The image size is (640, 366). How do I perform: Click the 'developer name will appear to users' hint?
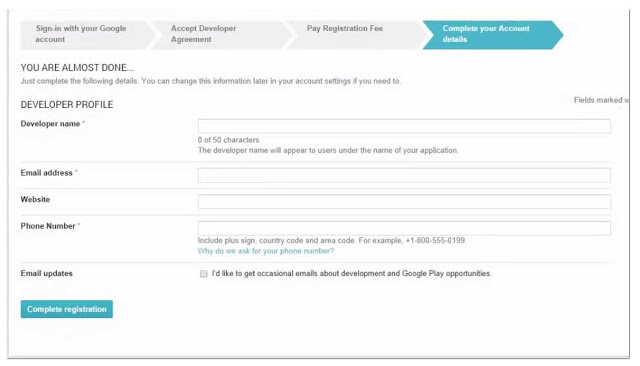[328, 151]
